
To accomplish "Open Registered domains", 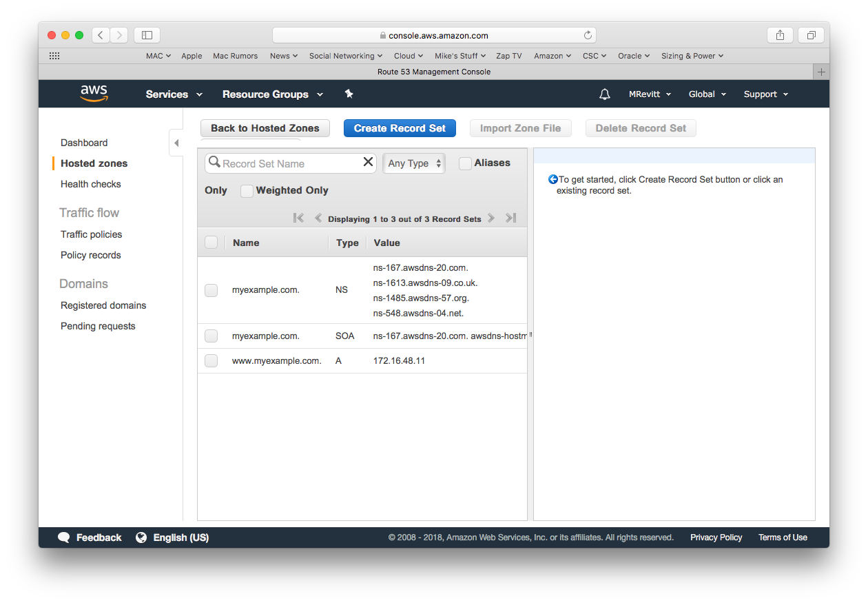I will [x=103, y=305].
